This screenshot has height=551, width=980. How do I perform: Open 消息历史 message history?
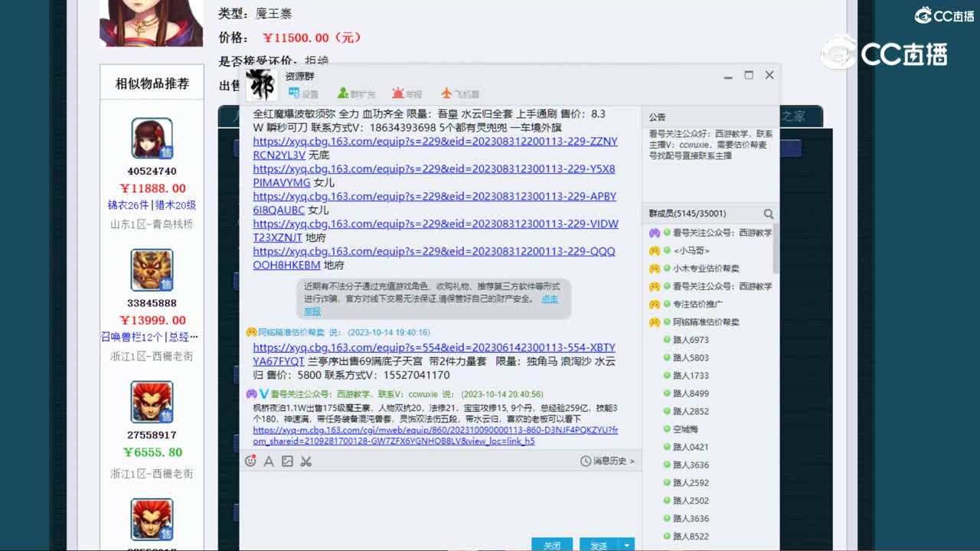pyautogui.click(x=607, y=461)
